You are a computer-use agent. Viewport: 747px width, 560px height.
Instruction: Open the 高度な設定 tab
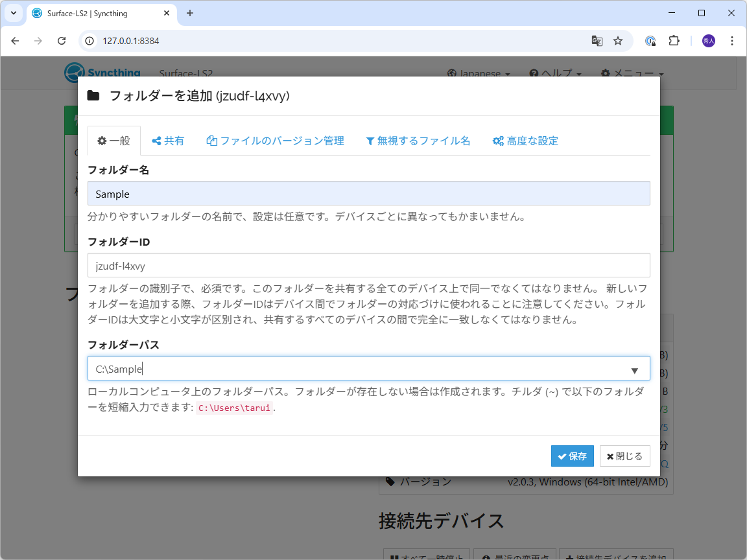coord(525,141)
